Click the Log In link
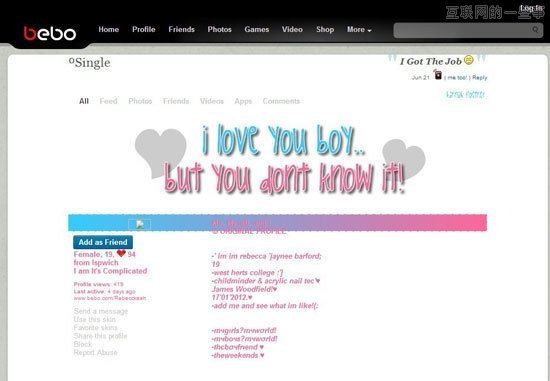550x381 pixels. 531,8
